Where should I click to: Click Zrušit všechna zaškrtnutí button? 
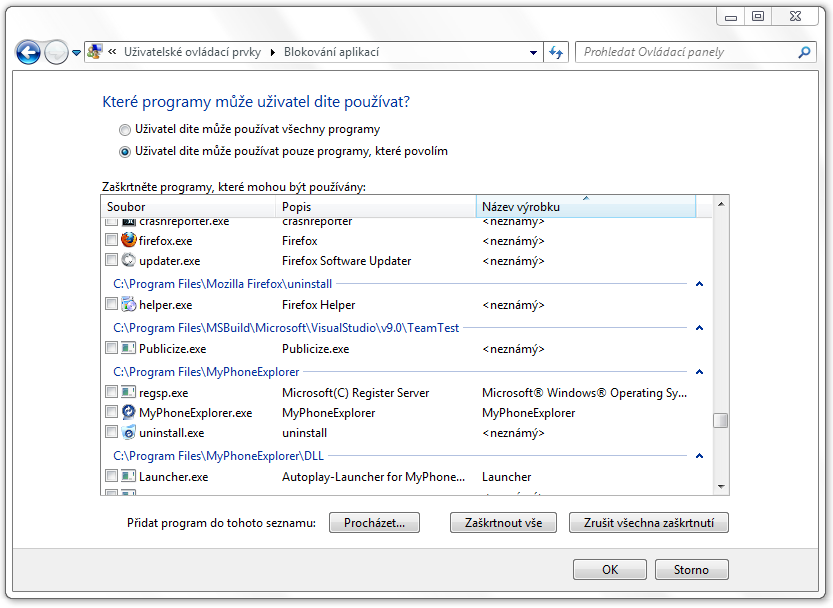[649, 522]
